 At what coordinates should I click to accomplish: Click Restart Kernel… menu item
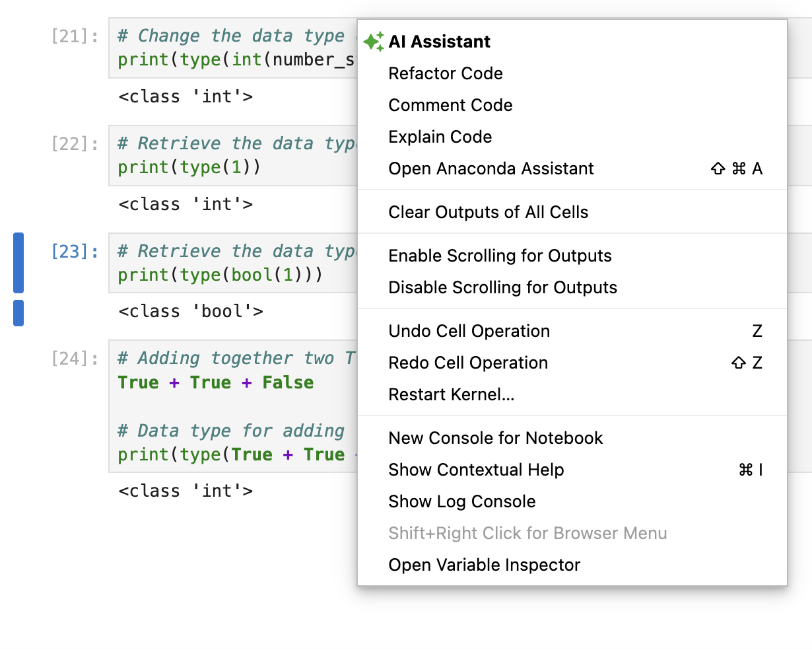452,394
